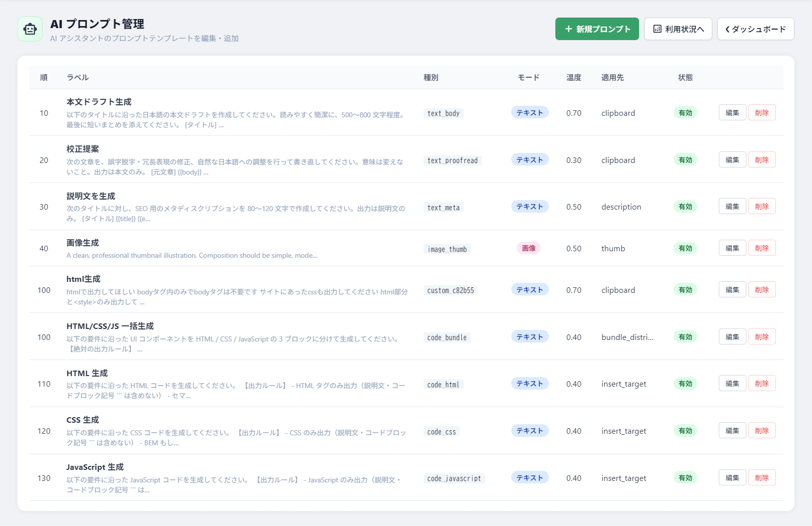The height and width of the screenshot is (526, 812).
Task: Delete the 本文ドラフト生成 prompt
Action: coord(762,113)
